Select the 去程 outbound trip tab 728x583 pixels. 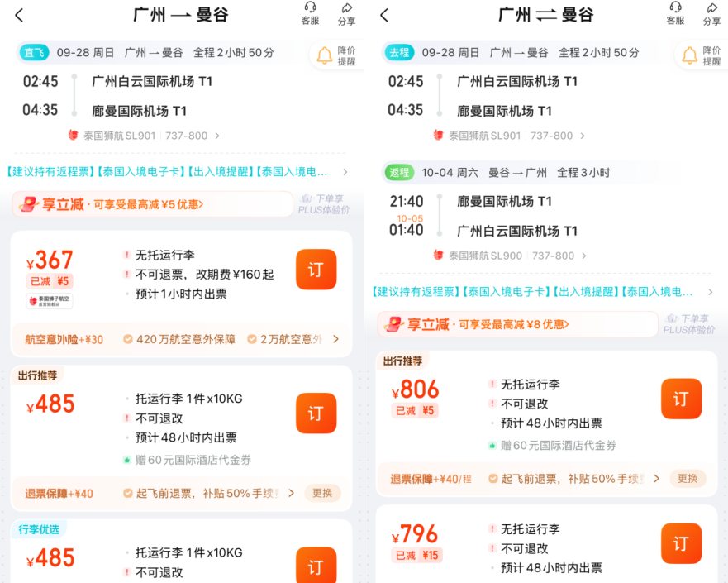click(400, 52)
